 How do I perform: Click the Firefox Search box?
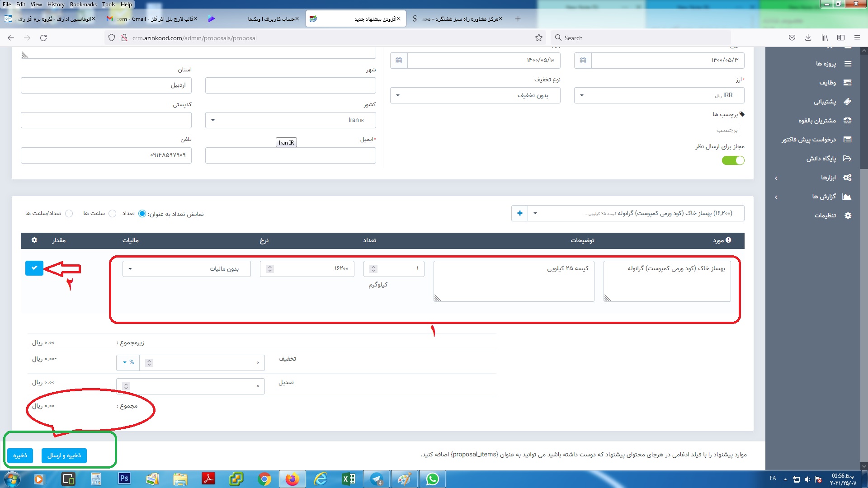pos(641,38)
